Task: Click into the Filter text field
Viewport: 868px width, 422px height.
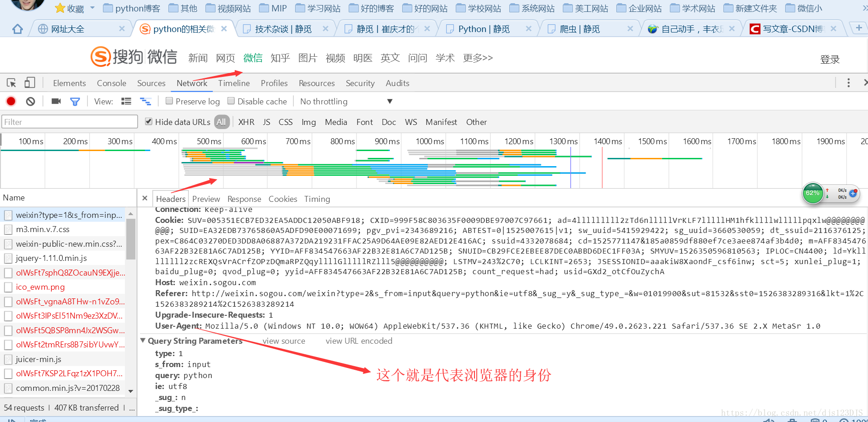Action: [x=70, y=122]
